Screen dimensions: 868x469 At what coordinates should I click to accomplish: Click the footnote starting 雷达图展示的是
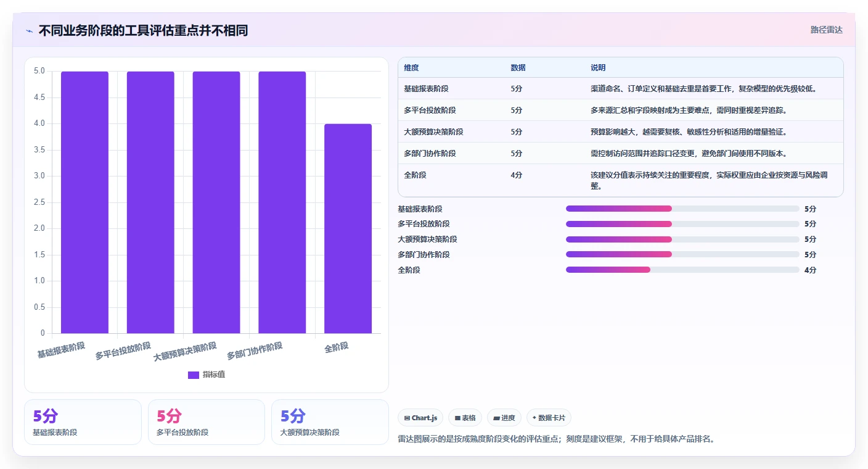(556, 439)
